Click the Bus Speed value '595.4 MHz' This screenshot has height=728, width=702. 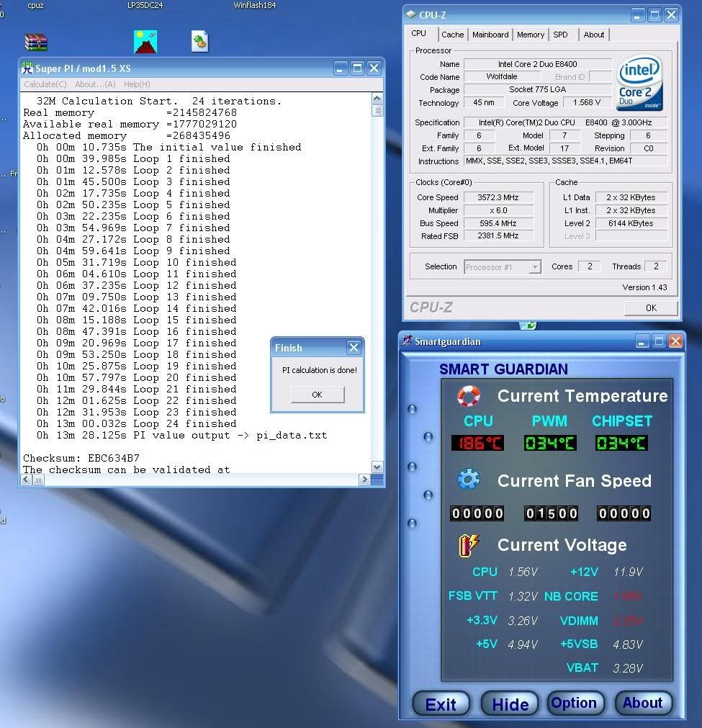(498, 223)
